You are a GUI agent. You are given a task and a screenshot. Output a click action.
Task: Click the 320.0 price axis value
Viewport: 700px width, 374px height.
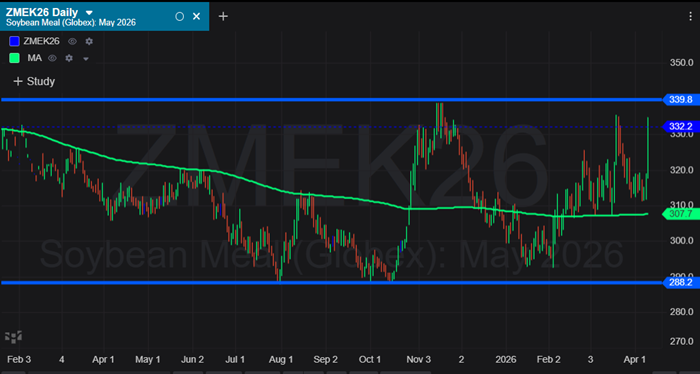[681, 170]
